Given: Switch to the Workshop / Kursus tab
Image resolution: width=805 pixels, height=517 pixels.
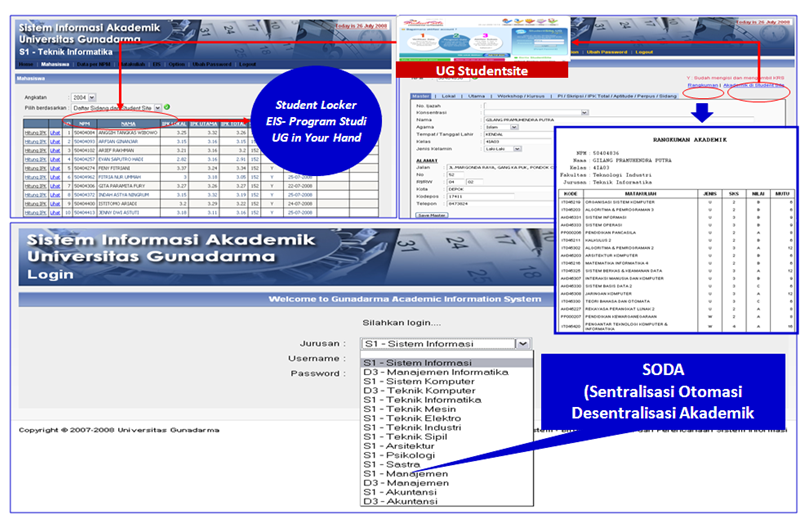Looking at the screenshot, I should click(521, 96).
